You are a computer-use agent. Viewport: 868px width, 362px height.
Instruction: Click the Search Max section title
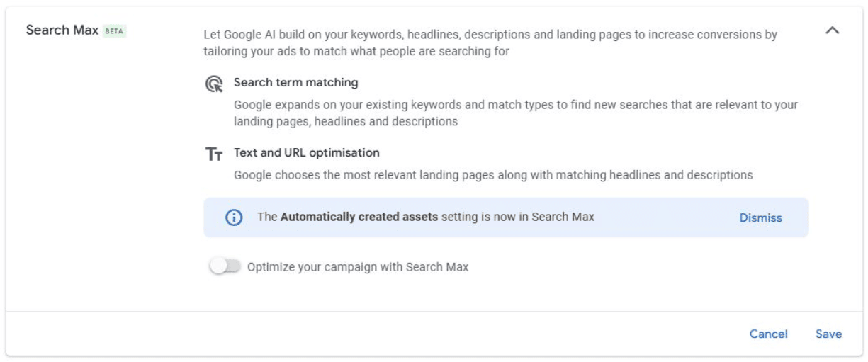pos(62,30)
